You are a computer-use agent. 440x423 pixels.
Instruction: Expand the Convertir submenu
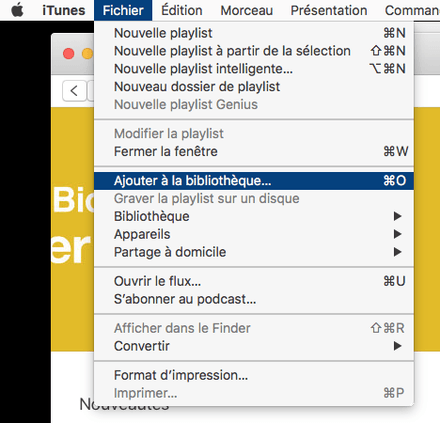[x=254, y=346]
